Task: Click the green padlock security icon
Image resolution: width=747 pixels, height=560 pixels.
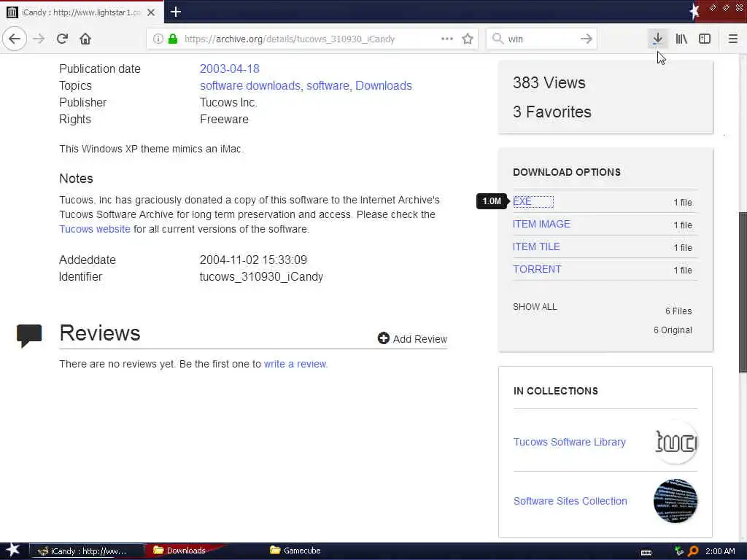Action: (173, 39)
